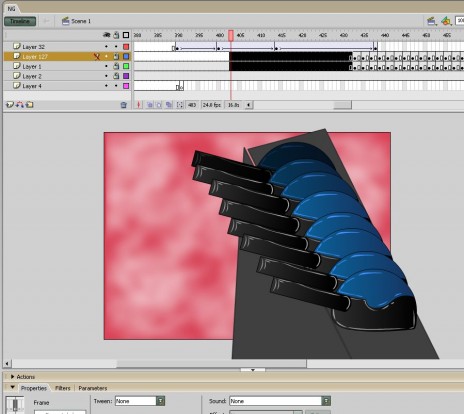
Task: Toggle lock on Layer 1
Action: (116, 66)
